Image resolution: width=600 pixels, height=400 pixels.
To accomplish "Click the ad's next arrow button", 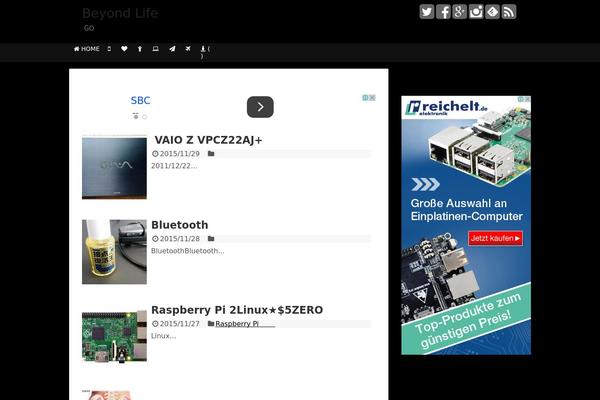I will [260, 107].
